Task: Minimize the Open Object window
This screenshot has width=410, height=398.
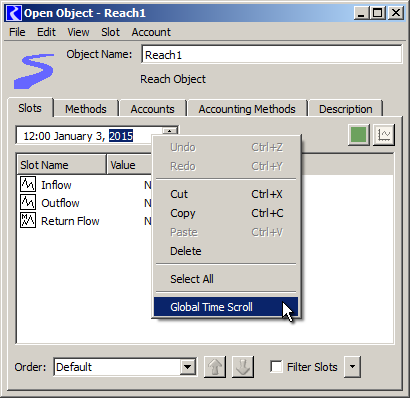Action: (x=361, y=13)
